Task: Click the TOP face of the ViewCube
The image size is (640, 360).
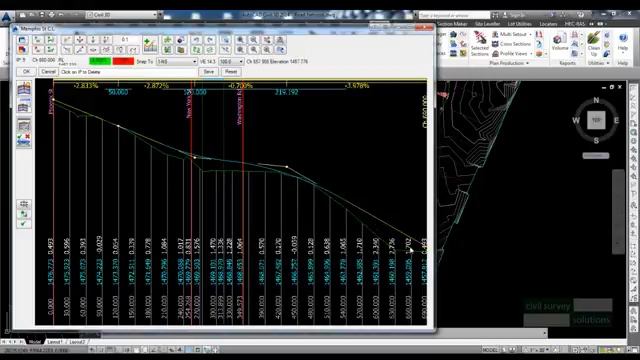Action: [596, 120]
